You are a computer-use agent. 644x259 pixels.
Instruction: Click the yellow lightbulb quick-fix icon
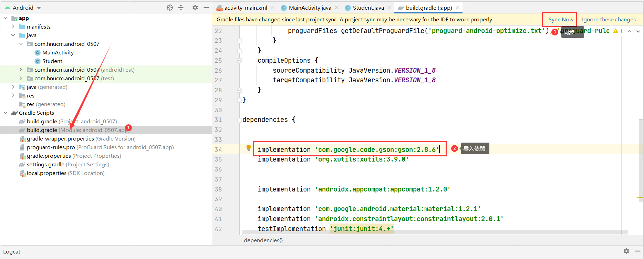click(x=248, y=148)
